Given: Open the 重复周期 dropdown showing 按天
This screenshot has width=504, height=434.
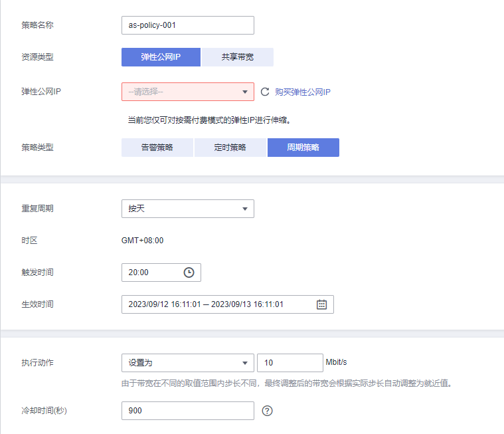Looking at the screenshot, I should tap(187, 209).
